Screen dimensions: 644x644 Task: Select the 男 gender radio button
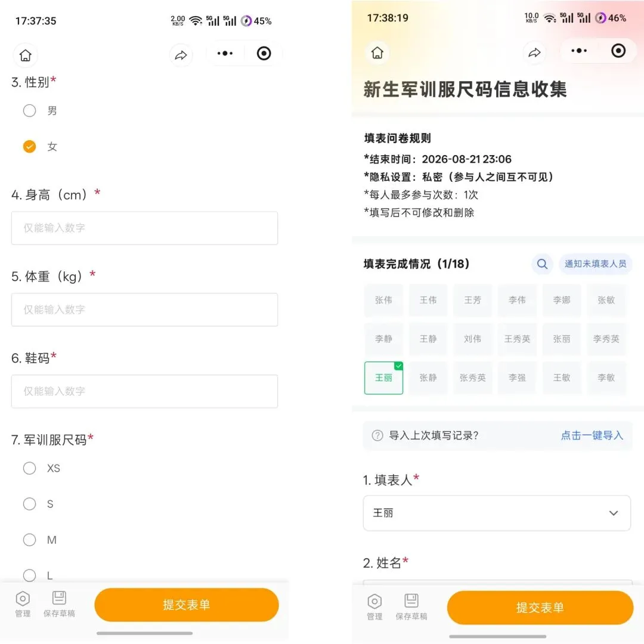click(x=30, y=110)
